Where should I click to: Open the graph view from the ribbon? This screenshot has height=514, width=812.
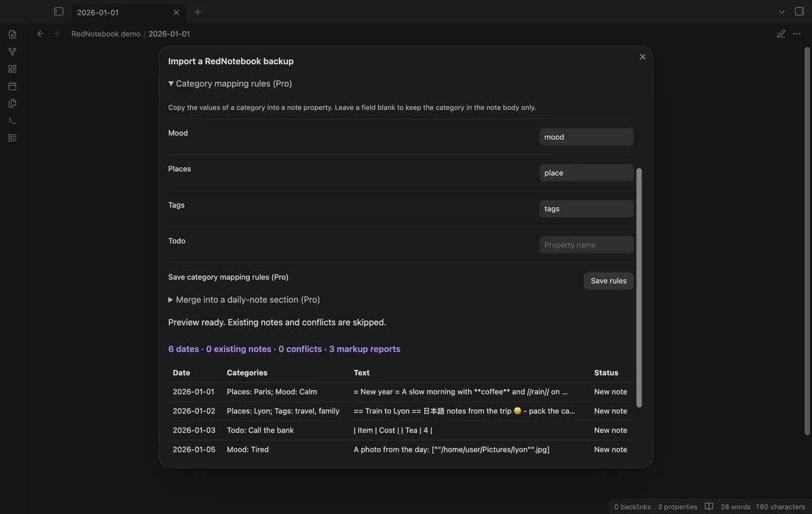pos(12,51)
